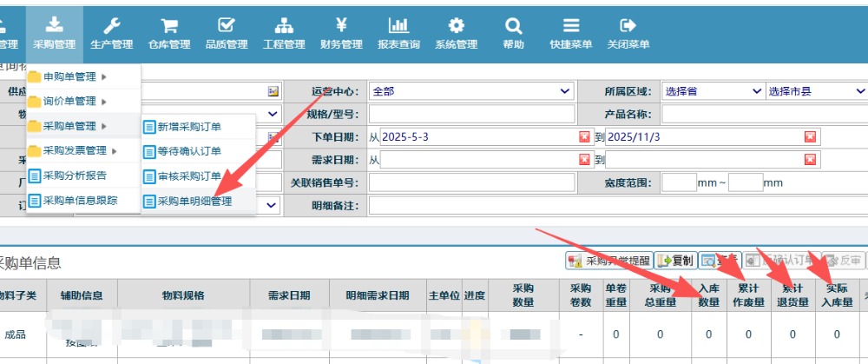Image resolution: width=868 pixels, height=364 pixels.
Task: Click the 规格/型号 input field
Action: pos(471,114)
